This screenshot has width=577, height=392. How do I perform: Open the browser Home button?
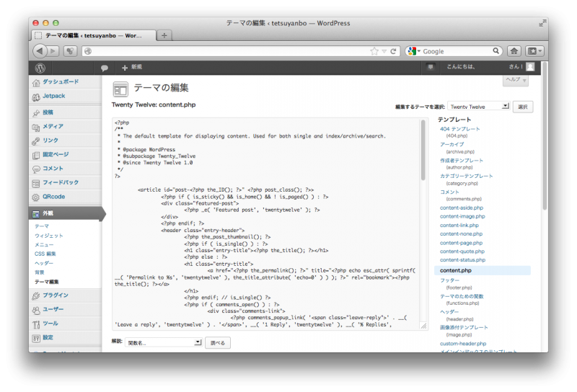click(x=514, y=51)
